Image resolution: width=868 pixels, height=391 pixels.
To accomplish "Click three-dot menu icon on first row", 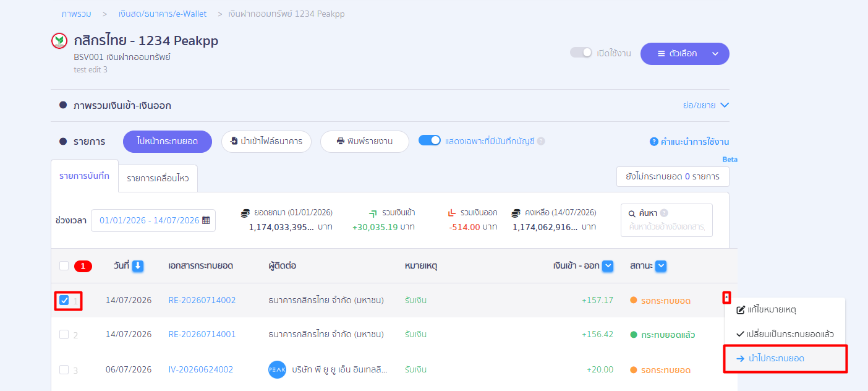I will (x=727, y=298).
